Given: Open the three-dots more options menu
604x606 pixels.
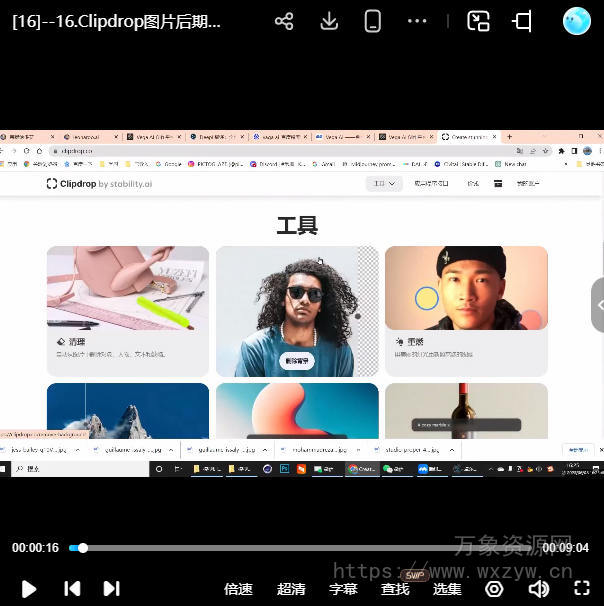Looking at the screenshot, I should (x=417, y=21).
